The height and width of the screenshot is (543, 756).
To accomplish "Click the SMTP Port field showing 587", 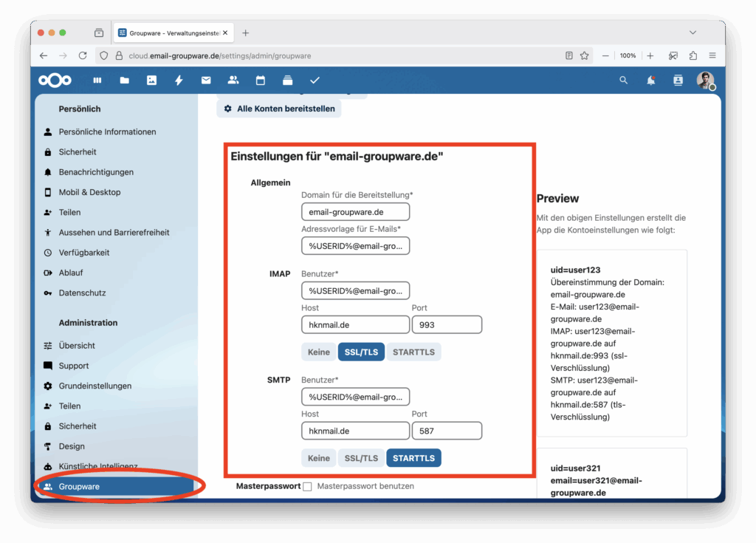I will pyautogui.click(x=447, y=431).
